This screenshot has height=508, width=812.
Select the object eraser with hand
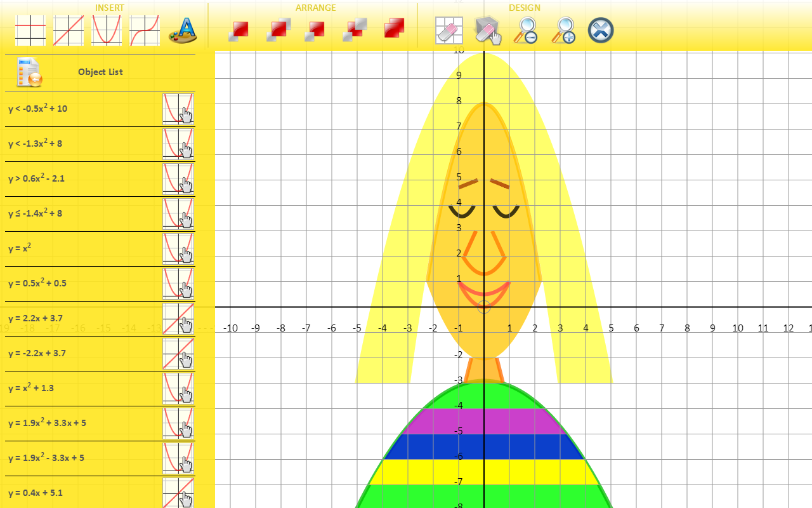point(487,30)
